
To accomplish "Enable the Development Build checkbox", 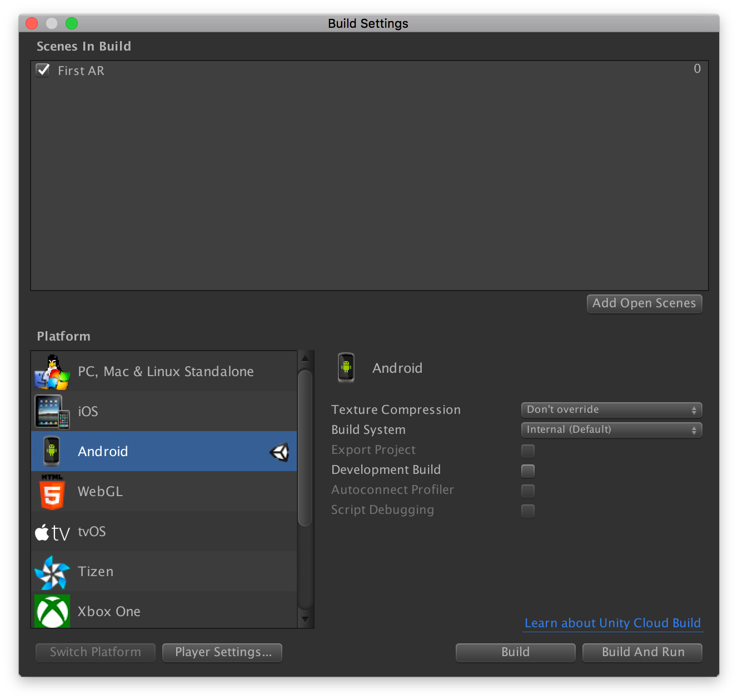I will 528,471.
